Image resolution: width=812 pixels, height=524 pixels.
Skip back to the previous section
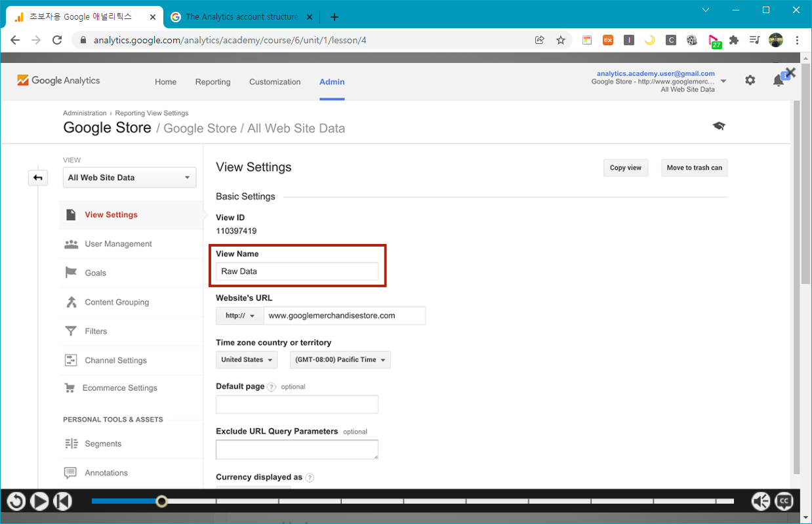62,502
